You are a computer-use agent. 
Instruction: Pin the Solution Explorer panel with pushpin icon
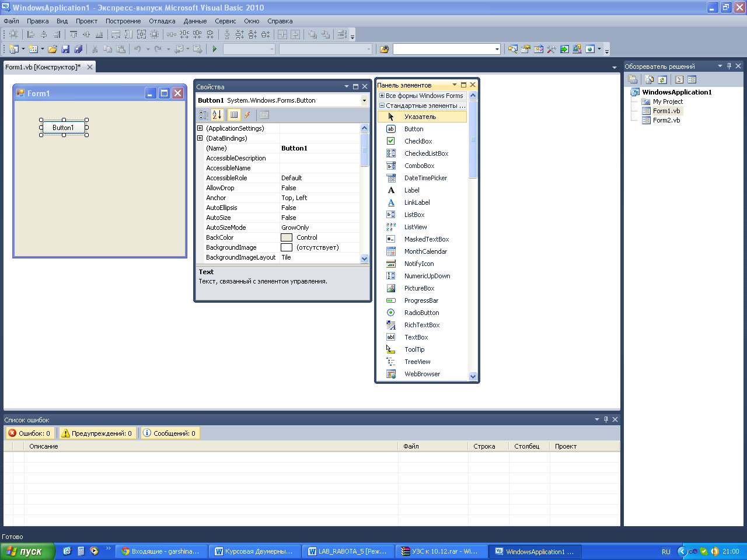click(x=729, y=66)
